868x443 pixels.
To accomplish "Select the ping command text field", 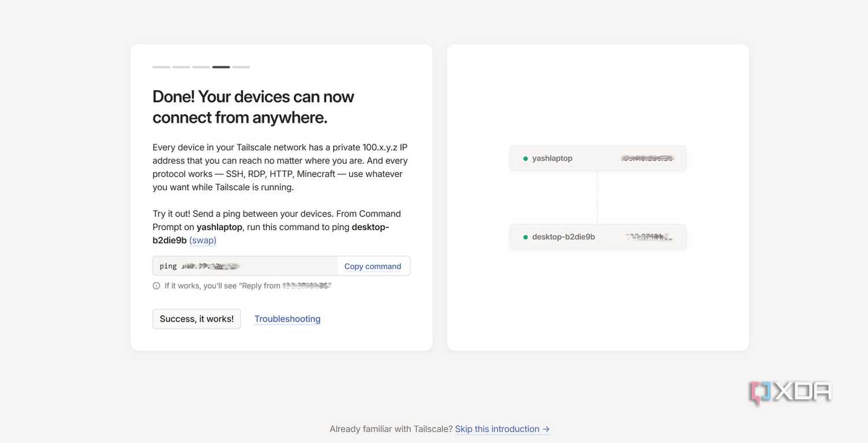I will (245, 266).
